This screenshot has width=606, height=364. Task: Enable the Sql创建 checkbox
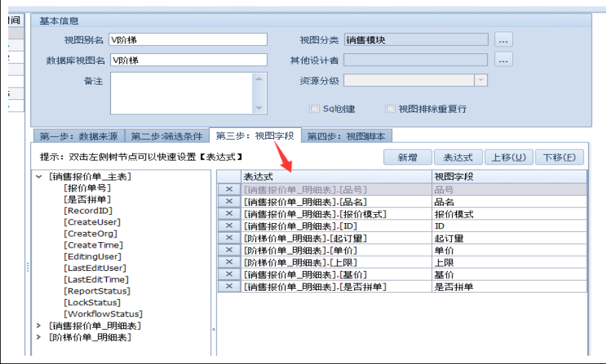[314, 109]
